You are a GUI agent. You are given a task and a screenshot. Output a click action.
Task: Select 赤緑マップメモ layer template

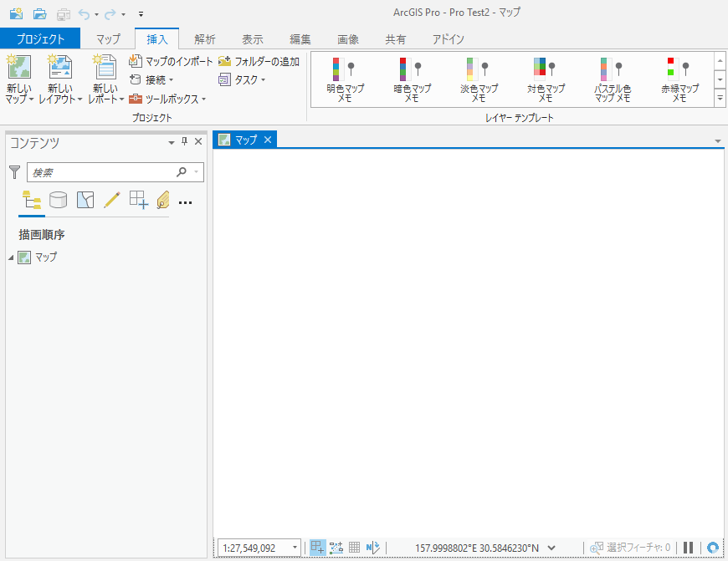coord(679,79)
